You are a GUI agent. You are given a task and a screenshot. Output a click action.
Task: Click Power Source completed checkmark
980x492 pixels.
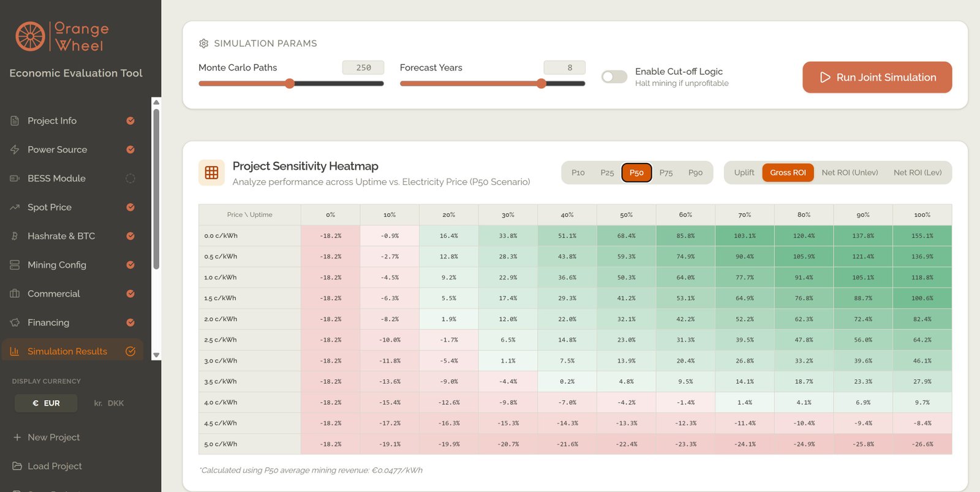[x=130, y=149]
